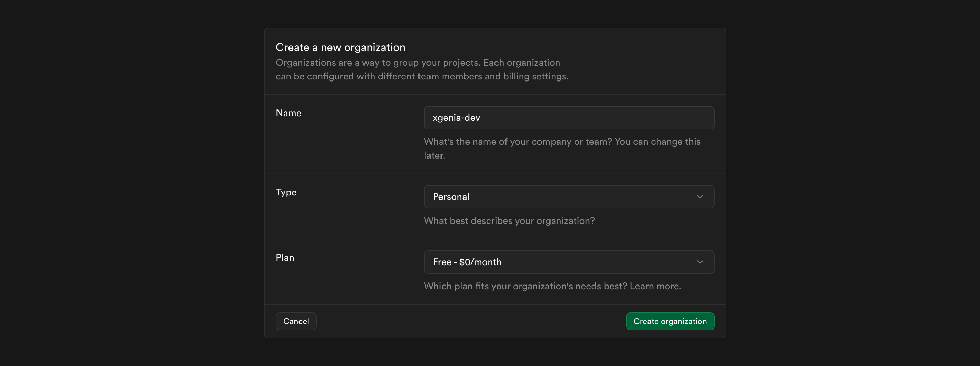Read more about plan pricing

click(x=654, y=286)
